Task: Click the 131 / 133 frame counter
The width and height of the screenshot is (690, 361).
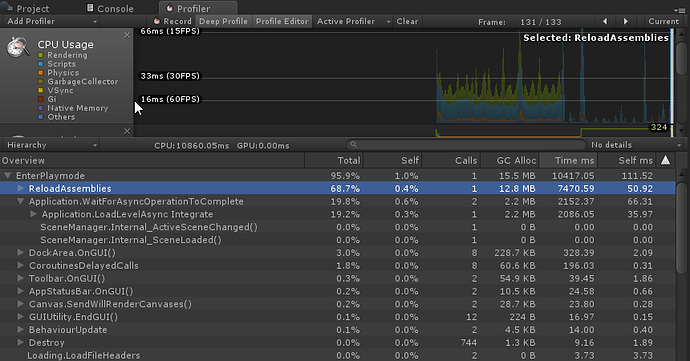Action: (x=540, y=22)
